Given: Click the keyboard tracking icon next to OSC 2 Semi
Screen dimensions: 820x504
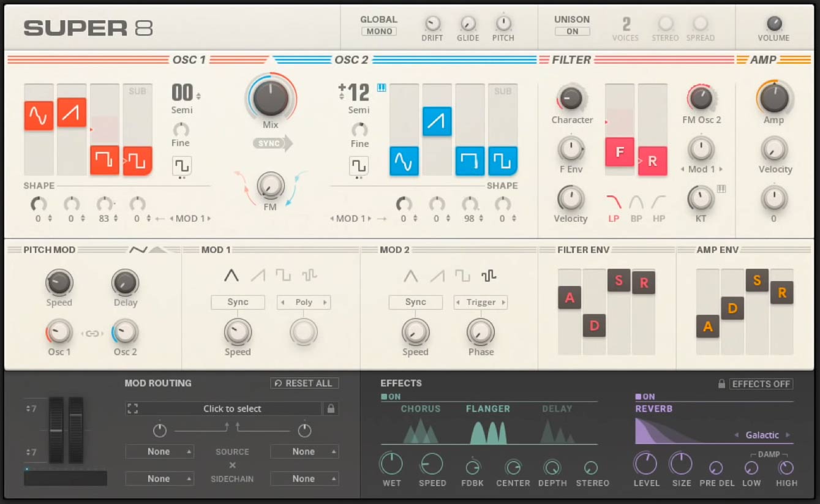Looking at the screenshot, I should click(x=381, y=88).
